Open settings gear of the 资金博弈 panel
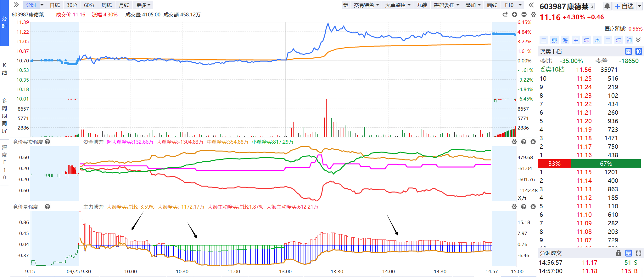This screenshot has height=277, width=644. pos(514,142)
